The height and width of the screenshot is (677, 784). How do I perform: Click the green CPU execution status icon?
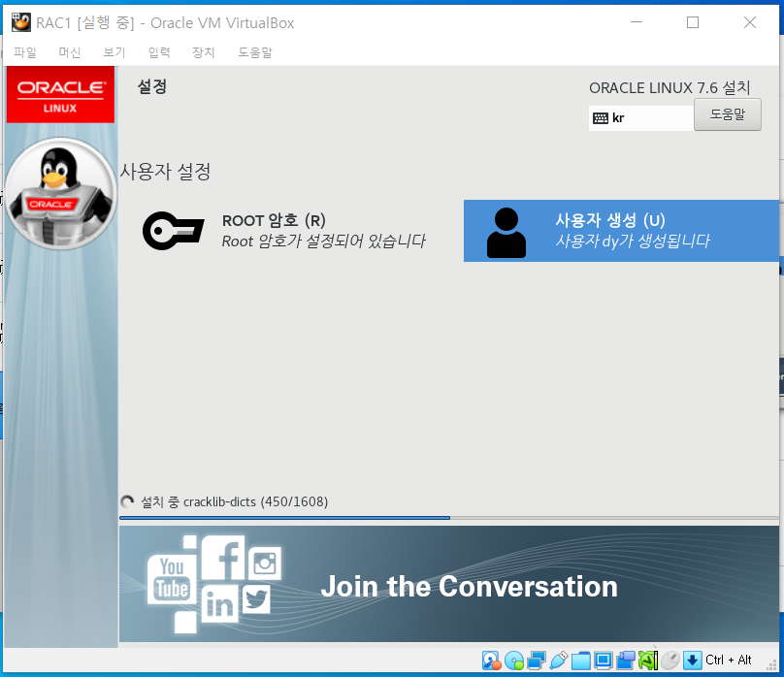(x=648, y=660)
